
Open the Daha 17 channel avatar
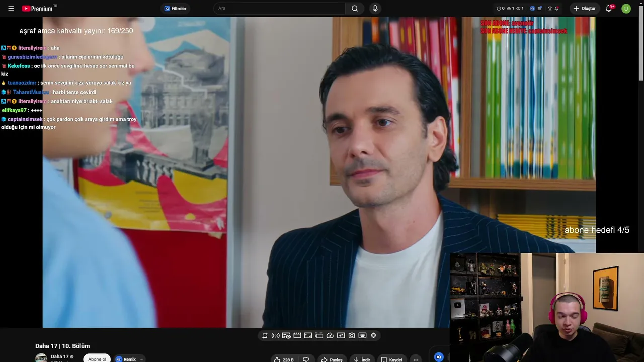pos(41,358)
